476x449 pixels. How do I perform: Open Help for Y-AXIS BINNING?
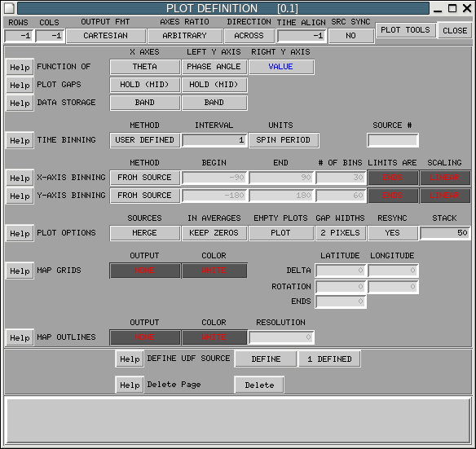[20, 196]
